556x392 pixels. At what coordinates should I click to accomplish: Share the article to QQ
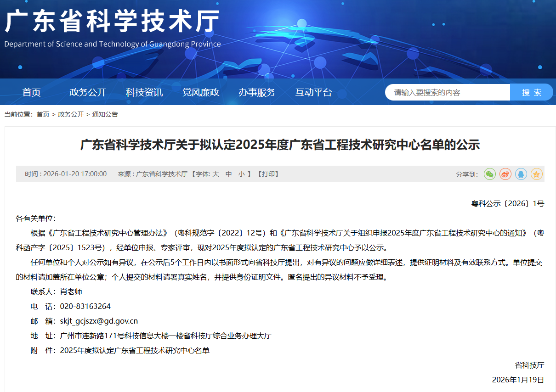521,174
